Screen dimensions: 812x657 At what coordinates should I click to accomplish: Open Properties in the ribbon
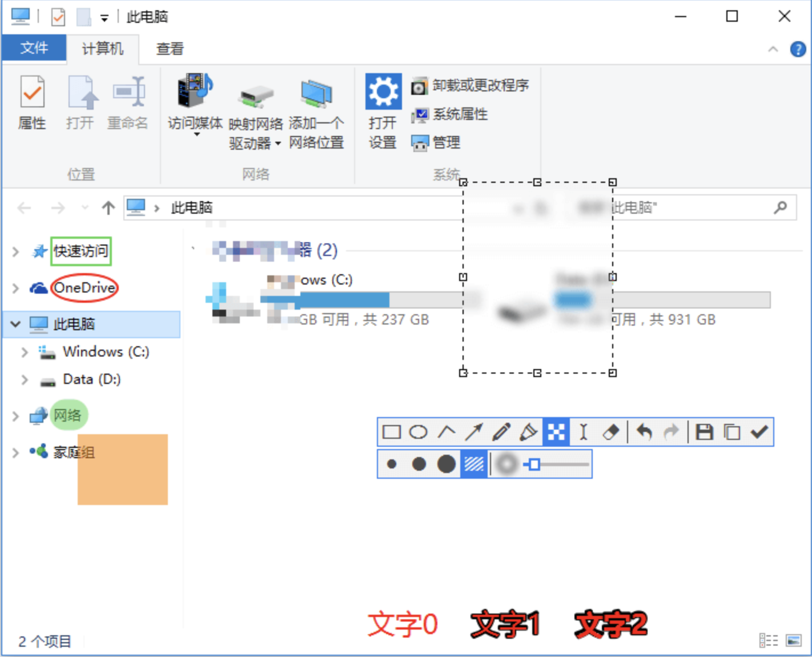32,103
